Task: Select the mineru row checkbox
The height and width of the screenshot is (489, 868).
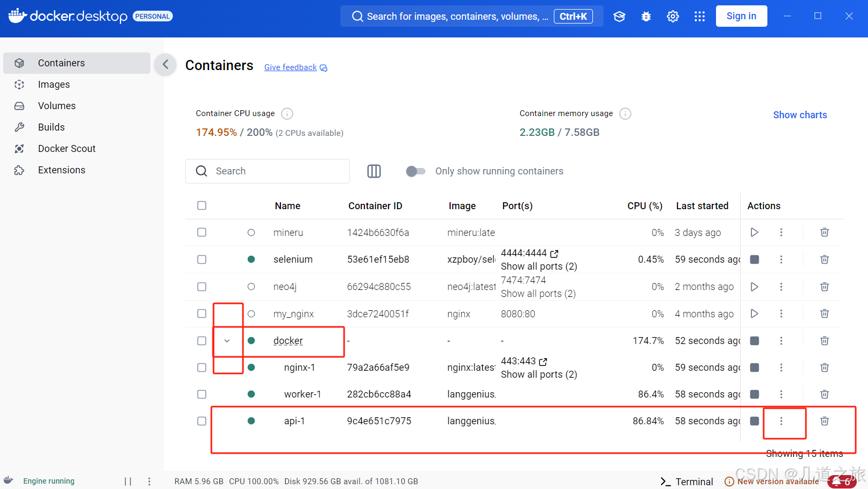Action: point(202,232)
